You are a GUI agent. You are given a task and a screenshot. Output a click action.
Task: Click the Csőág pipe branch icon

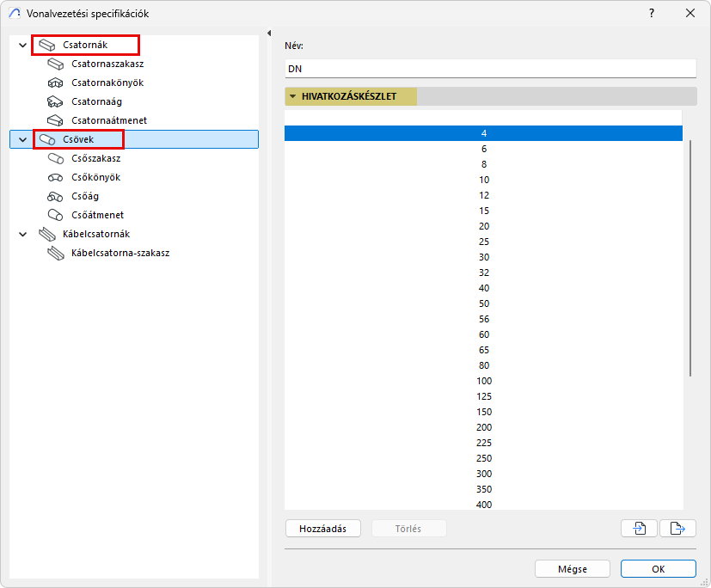coord(55,196)
